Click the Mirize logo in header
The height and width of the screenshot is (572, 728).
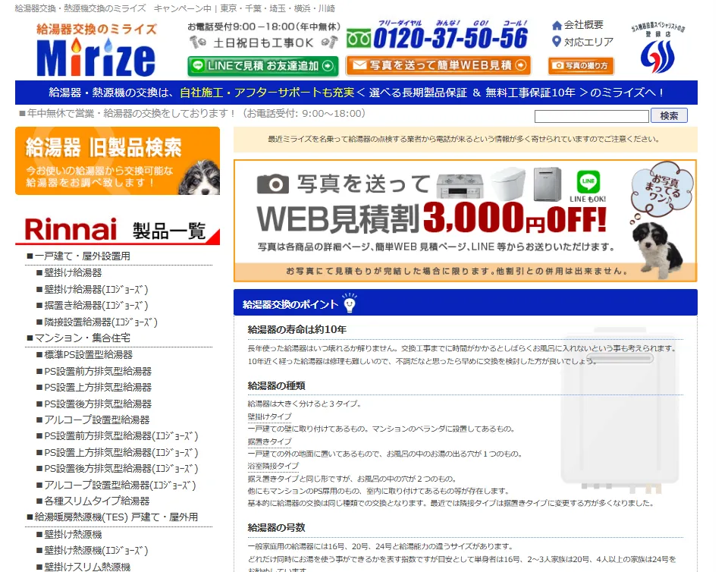(96, 50)
